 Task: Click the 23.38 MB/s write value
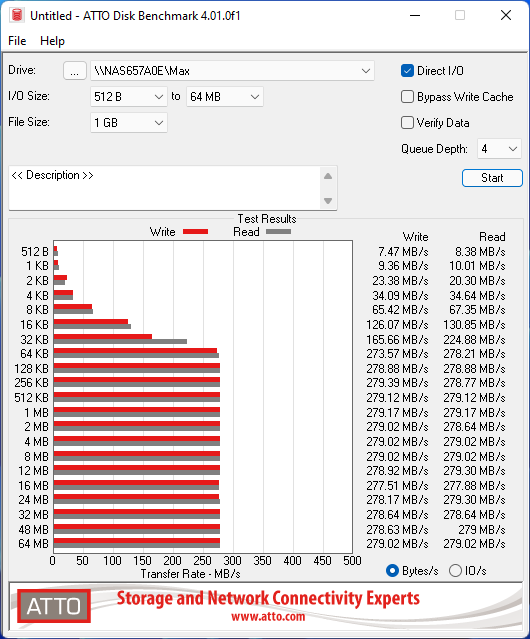click(x=400, y=281)
